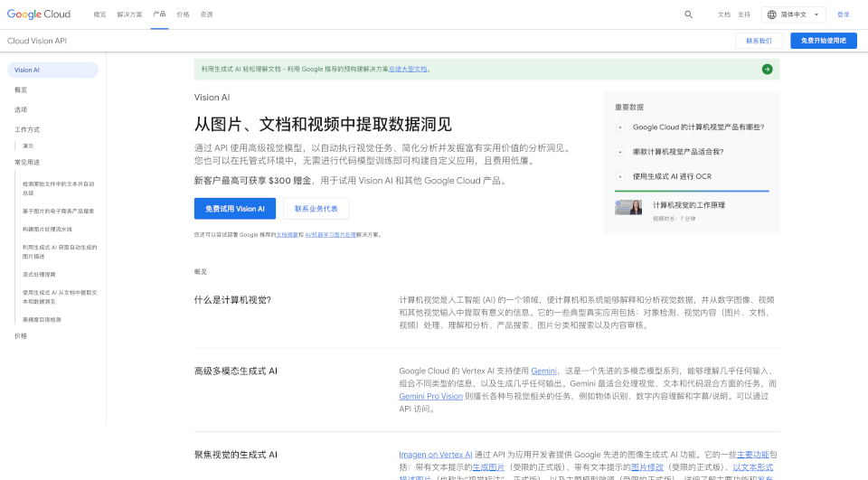
Task: Expand '哪款计算机视觉产品适合我?' plus icon
Action: (620, 152)
